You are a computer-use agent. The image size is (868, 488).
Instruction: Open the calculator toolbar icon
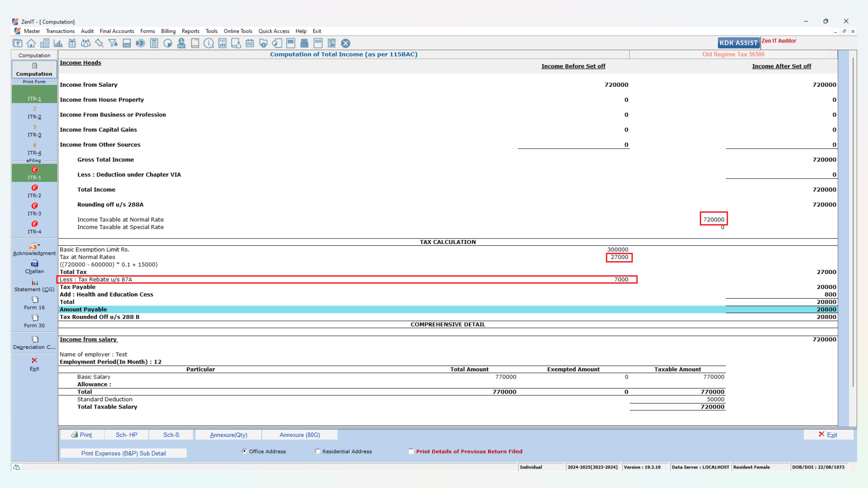(154, 43)
